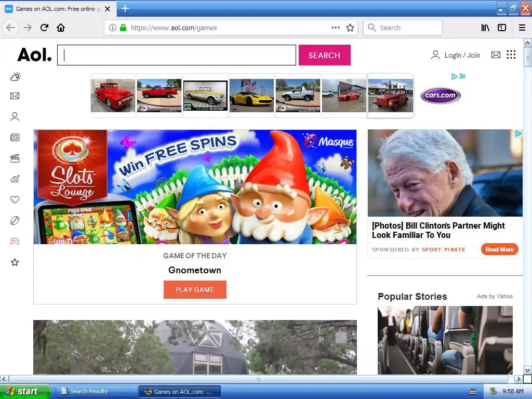Image resolution: width=532 pixels, height=399 pixels.
Task: Select the yellow Corvette ad thumbnail
Action: pyautogui.click(x=251, y=96)
